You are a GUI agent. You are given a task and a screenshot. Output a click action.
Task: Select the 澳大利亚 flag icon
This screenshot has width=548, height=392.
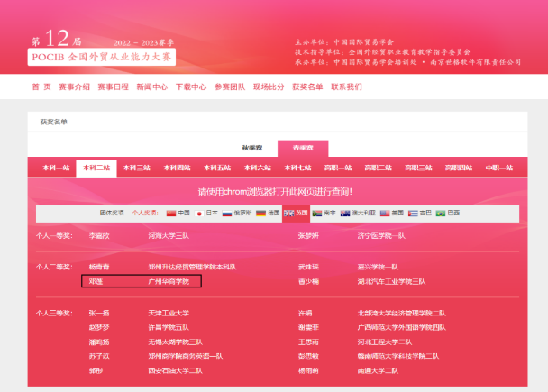click(346, 213)
